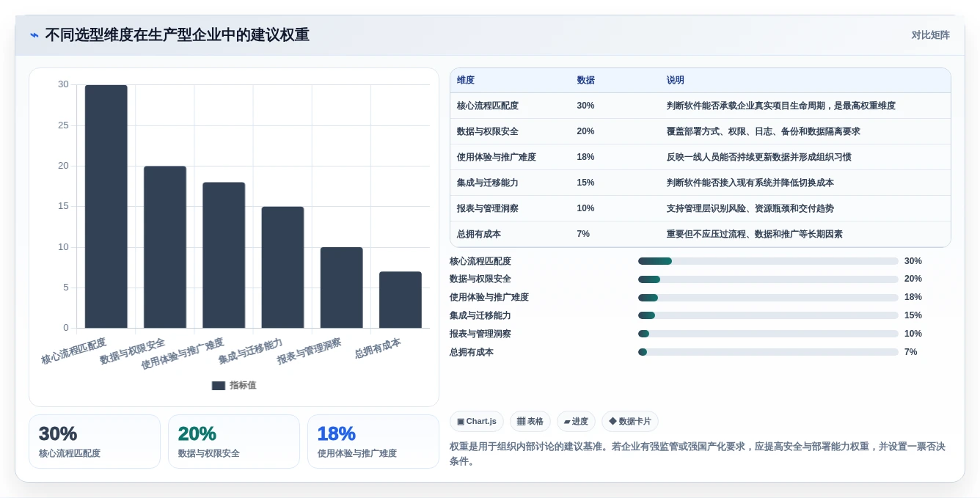This screenshot has width=980, height=498.
Task: Click the 使用体验与推广难度 bar in chart
Action: click(224, 255)
